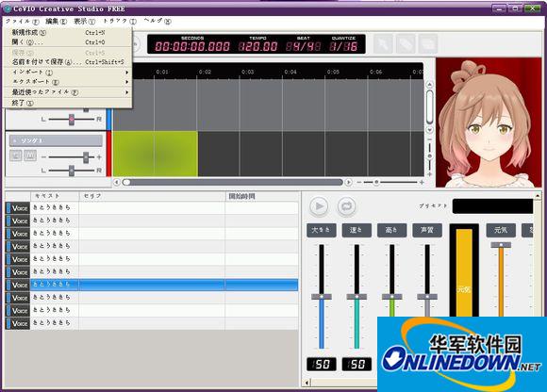Click the 速さ parameter button
The image size is (547, 392).
coord(356,230)
